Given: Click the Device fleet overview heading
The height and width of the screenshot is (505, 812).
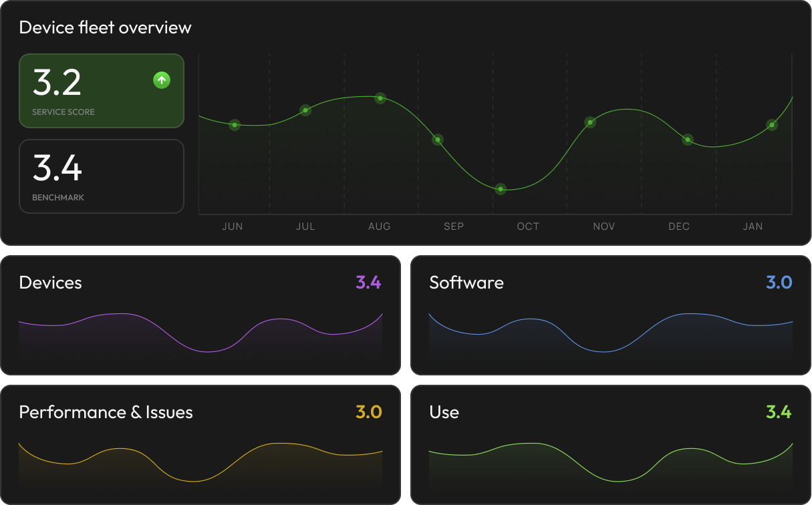Looking at the screenshot, I should (105, 27).
